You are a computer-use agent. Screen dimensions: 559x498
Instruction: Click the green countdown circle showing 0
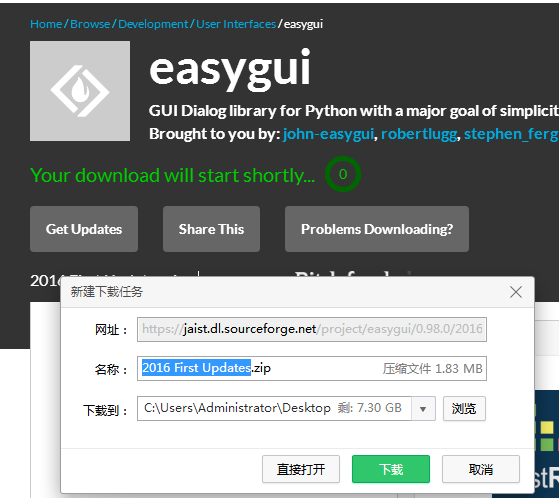tap(343, 174)
